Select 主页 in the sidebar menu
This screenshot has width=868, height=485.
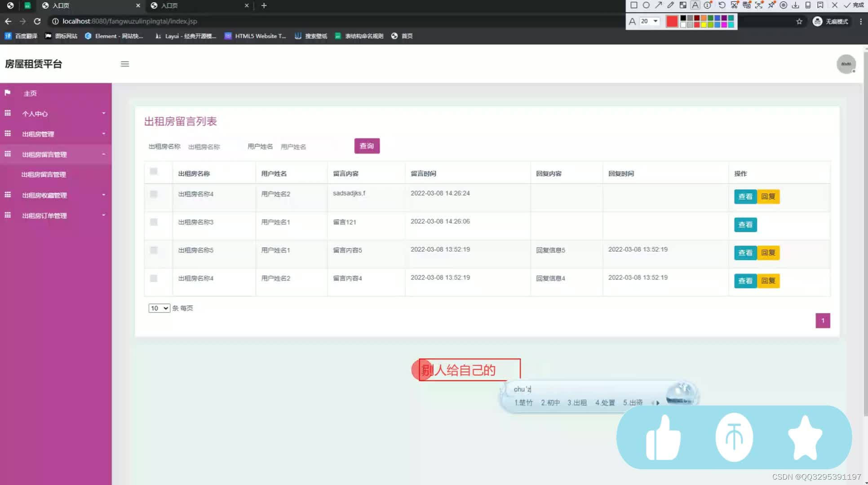[31, 93]
